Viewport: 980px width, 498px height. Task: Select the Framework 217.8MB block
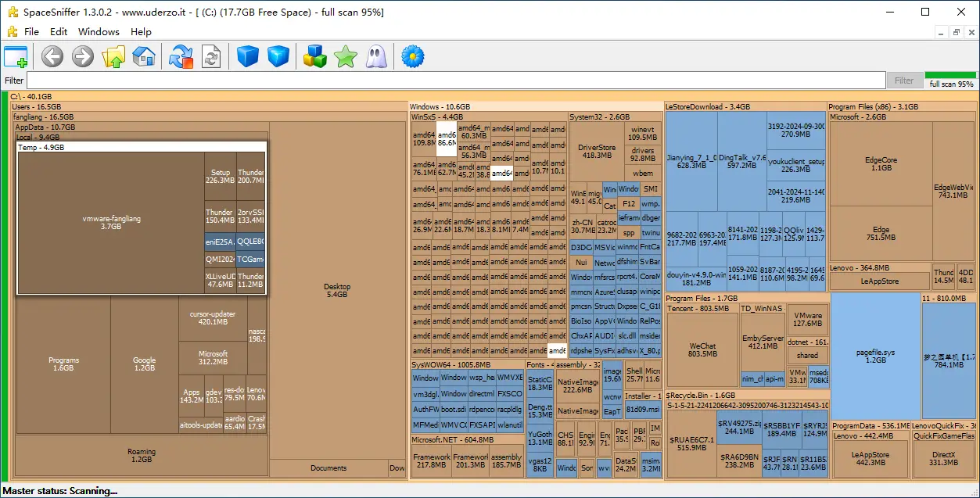[x=432, y=460]
